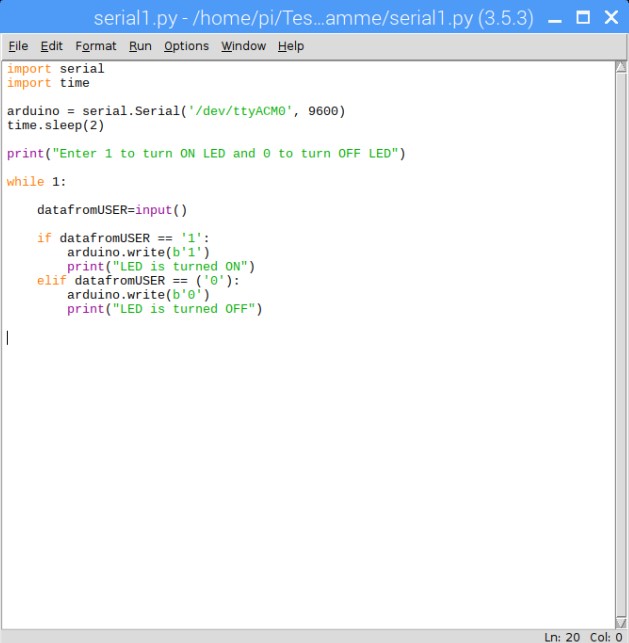Close the serial1.py editor window
The image size is (629, 643).
click(x=611, y=18)
